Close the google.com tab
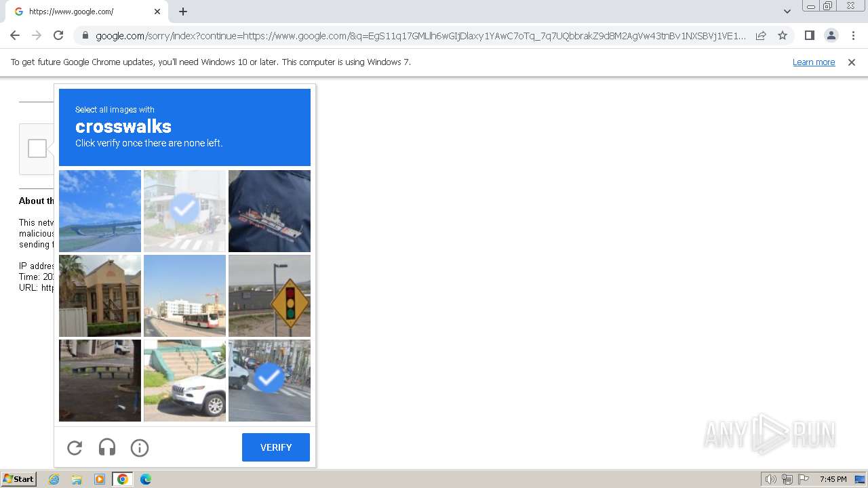Screen dimensions: 868x488 (157, 12)
